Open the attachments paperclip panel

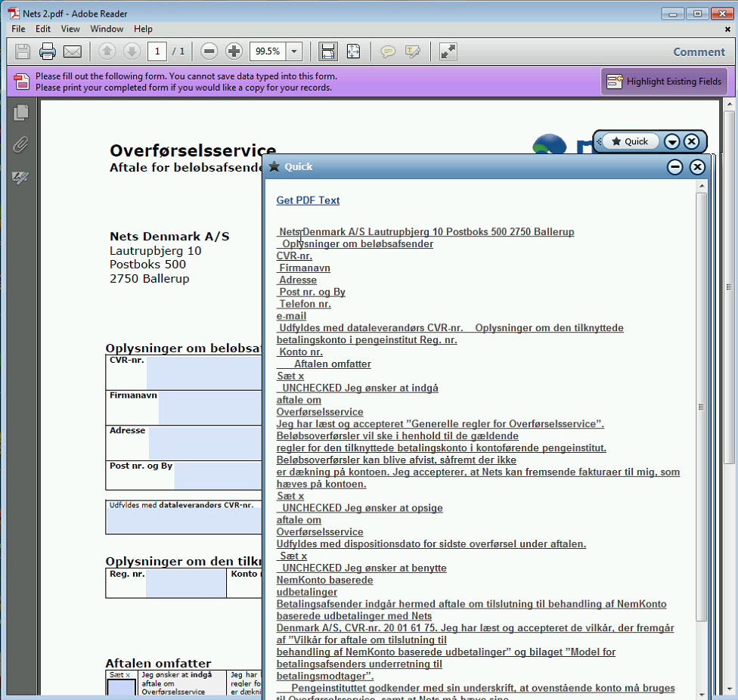tap(21, 145)
